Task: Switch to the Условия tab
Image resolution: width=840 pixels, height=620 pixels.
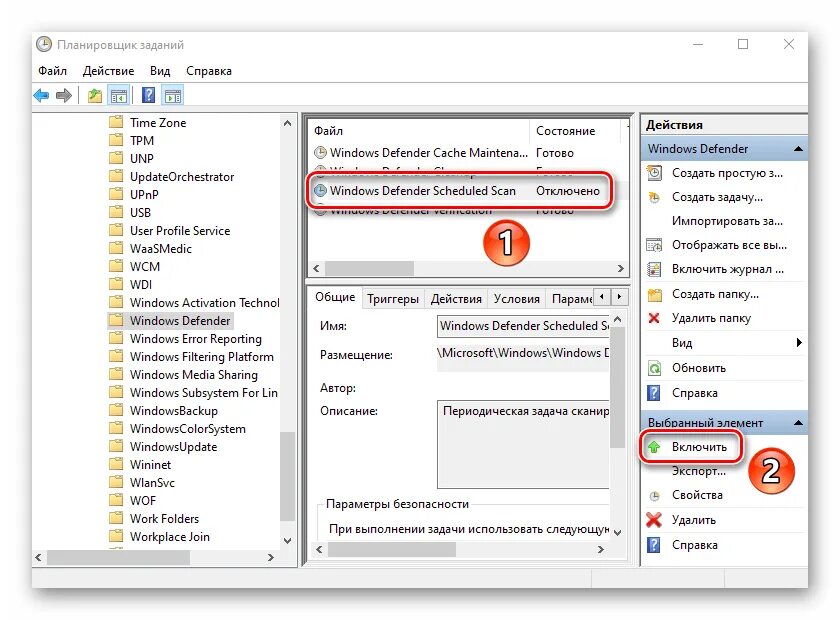Action: click(516, 299)
